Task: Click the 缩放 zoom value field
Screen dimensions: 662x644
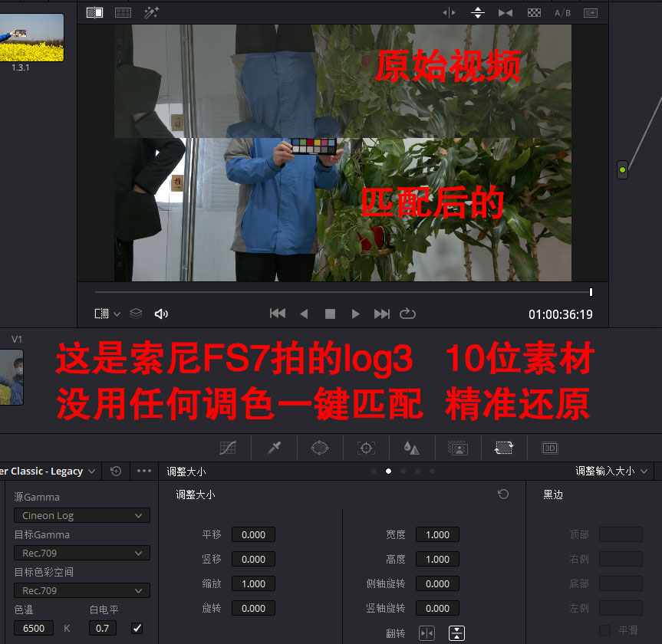Action: click(x=253, y=584)
